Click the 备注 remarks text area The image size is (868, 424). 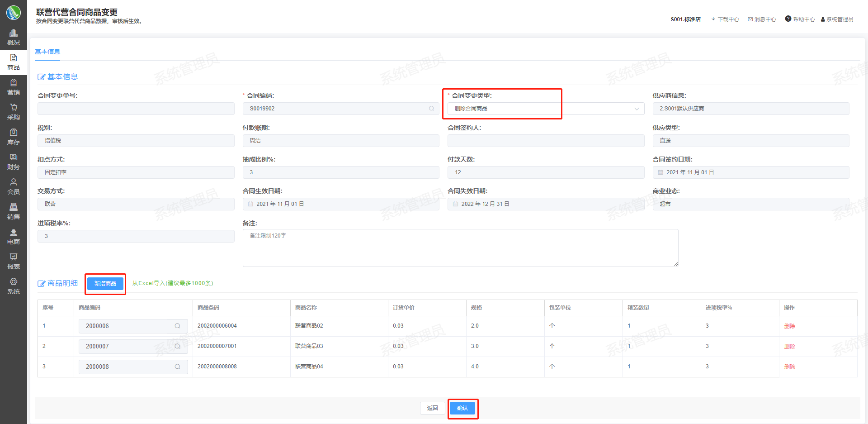coord(460,248)
